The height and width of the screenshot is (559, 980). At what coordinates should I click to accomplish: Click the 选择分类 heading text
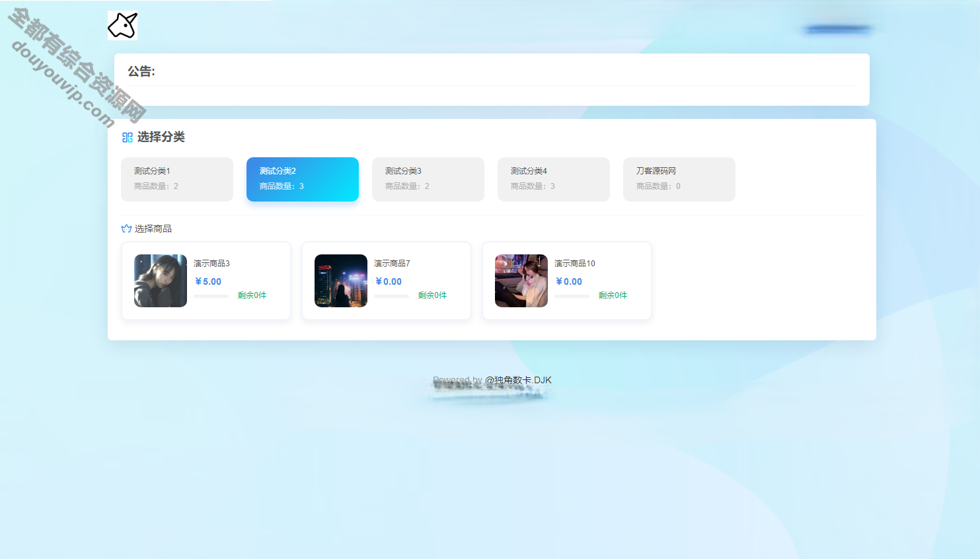[161, 137]
